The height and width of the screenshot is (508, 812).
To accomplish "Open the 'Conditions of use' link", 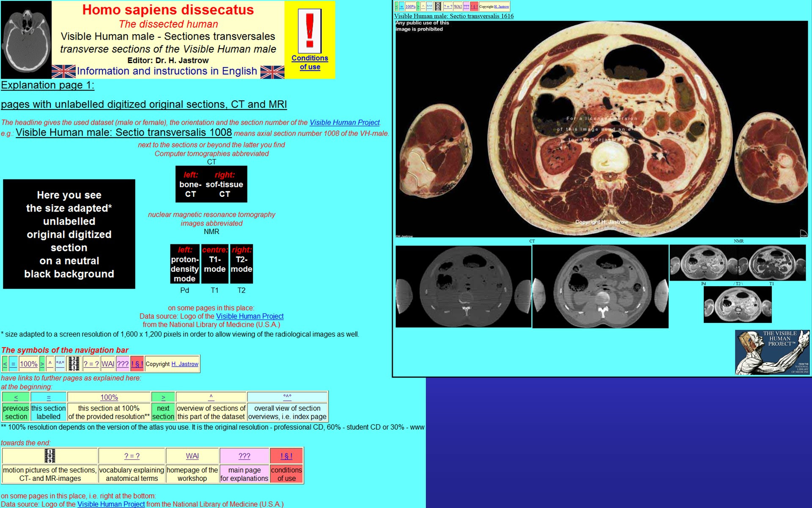I will click(x=310, y=62).
